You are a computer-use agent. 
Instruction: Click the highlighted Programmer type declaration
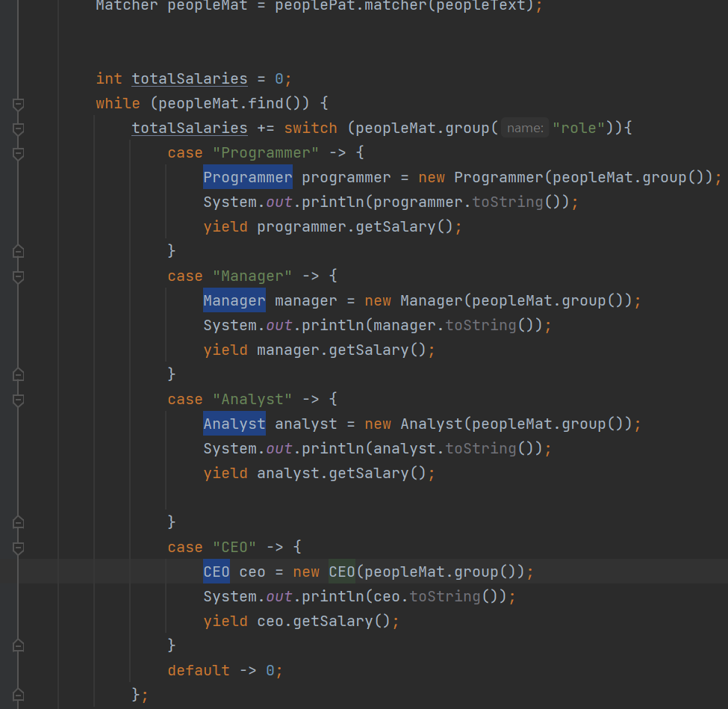(x=248, y=177)
